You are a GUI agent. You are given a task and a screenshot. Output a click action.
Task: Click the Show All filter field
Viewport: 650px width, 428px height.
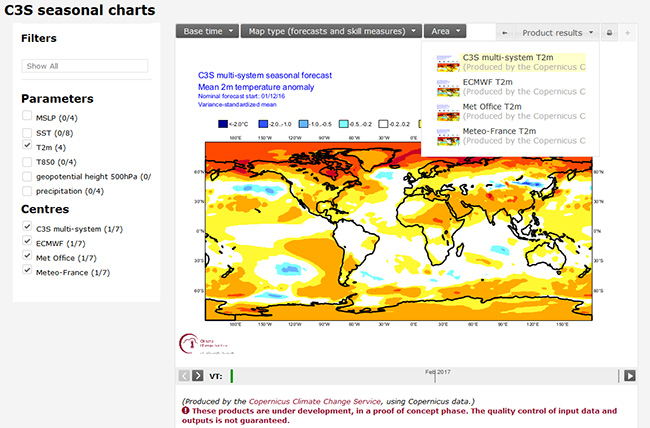tap(85, 66)
